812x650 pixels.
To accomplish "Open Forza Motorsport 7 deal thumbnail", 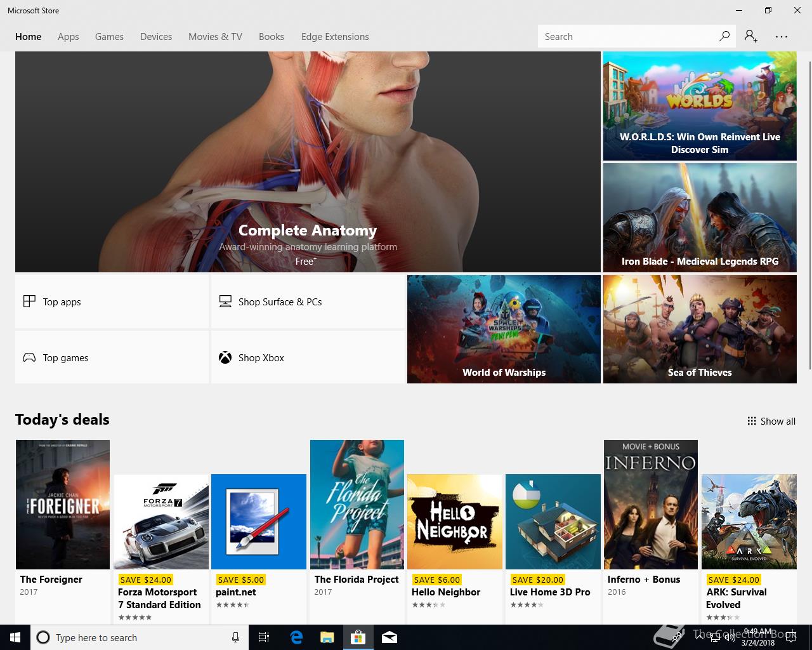I will [x=161, y=522].
